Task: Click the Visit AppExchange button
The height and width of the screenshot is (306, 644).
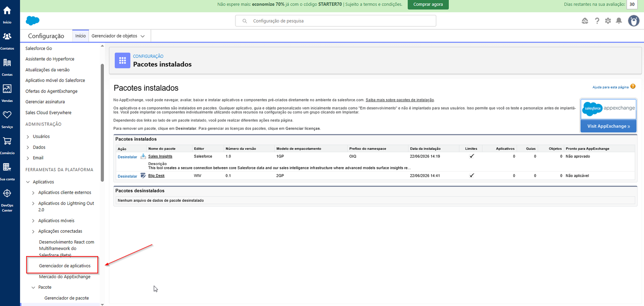Action: [x=609, y=126]
